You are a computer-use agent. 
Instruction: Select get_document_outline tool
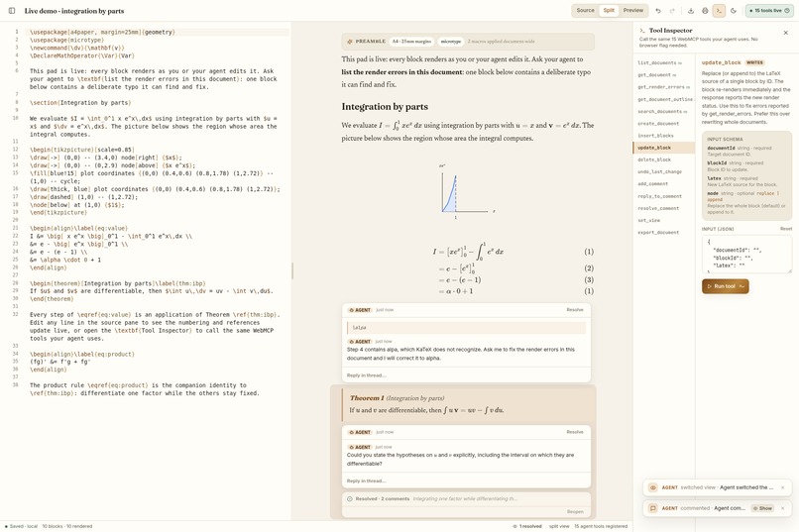pos(663,99)
